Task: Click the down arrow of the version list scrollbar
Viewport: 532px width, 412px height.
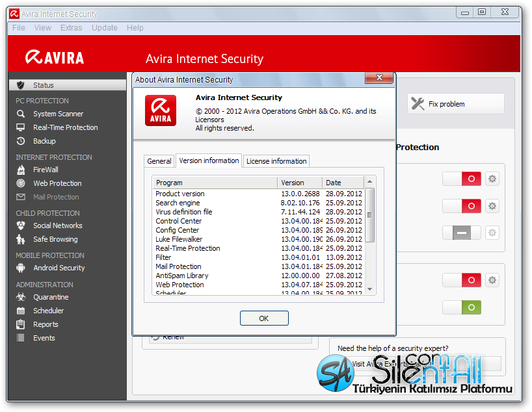Action: [370, 289]
